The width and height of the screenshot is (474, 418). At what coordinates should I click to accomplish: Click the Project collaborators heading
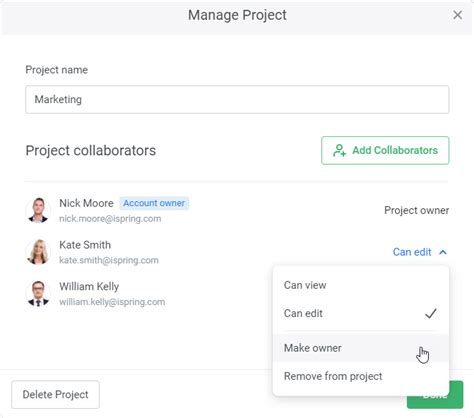[91, 150]
